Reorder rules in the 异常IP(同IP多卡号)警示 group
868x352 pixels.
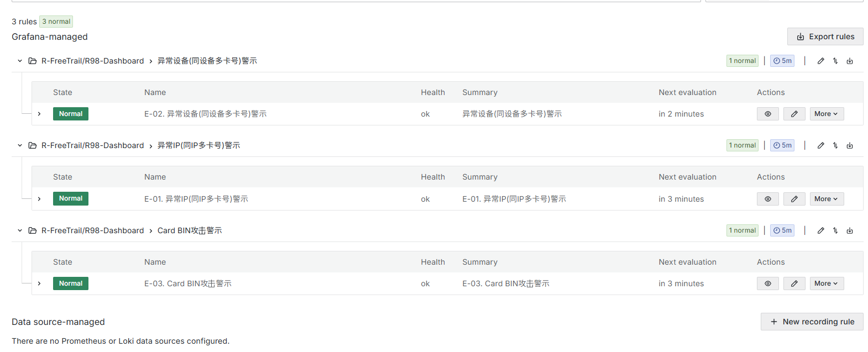835,145
